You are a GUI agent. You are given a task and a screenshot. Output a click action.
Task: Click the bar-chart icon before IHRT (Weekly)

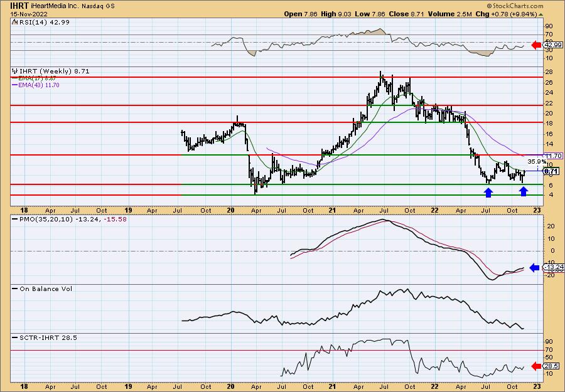pos(14,72)
